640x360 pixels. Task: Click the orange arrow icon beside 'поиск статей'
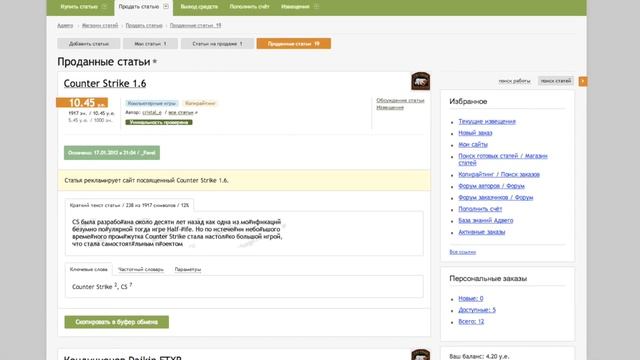tap(582, 81)
